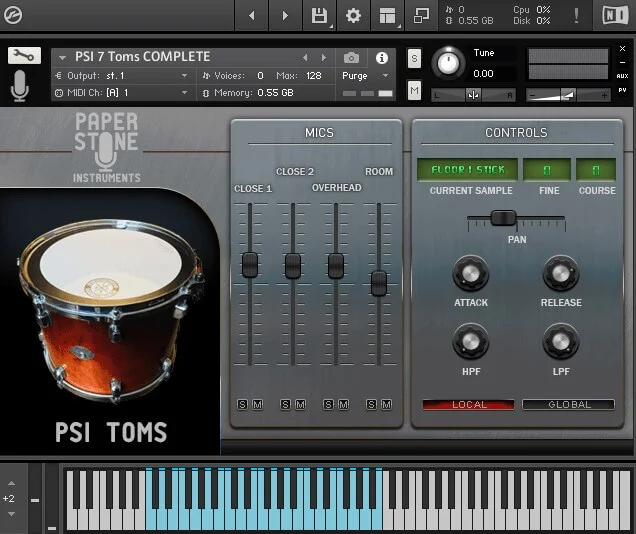
Task: Click the Tune value 0.00
Action: click(x=483, y=74)
